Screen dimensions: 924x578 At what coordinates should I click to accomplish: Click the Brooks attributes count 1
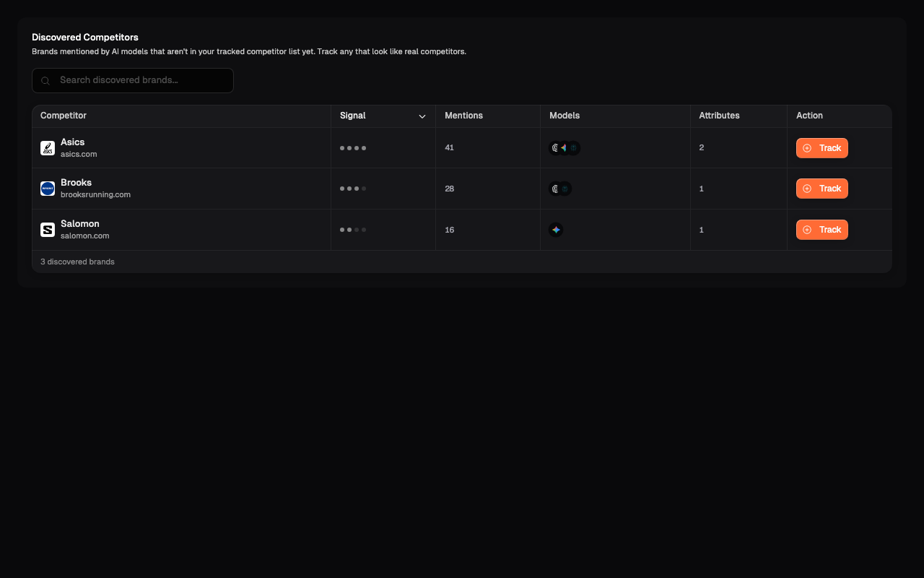pos(701,189)
